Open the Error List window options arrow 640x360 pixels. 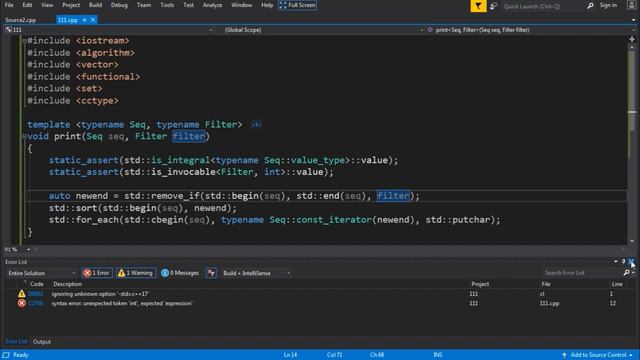616,262
